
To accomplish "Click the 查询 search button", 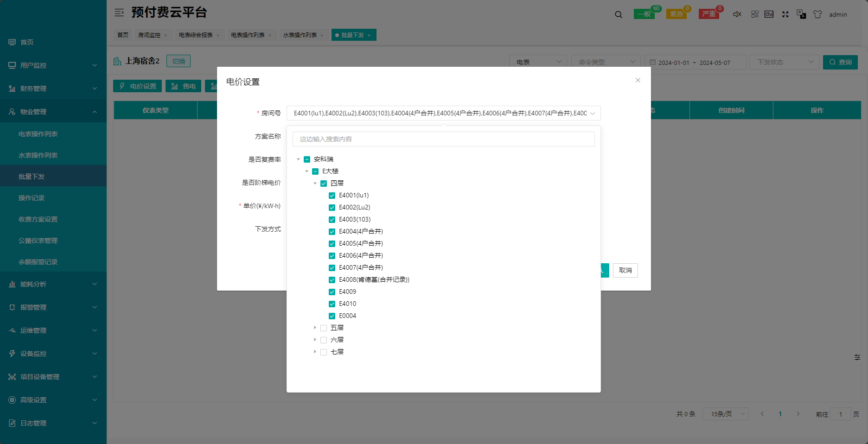I will (840, 62).
